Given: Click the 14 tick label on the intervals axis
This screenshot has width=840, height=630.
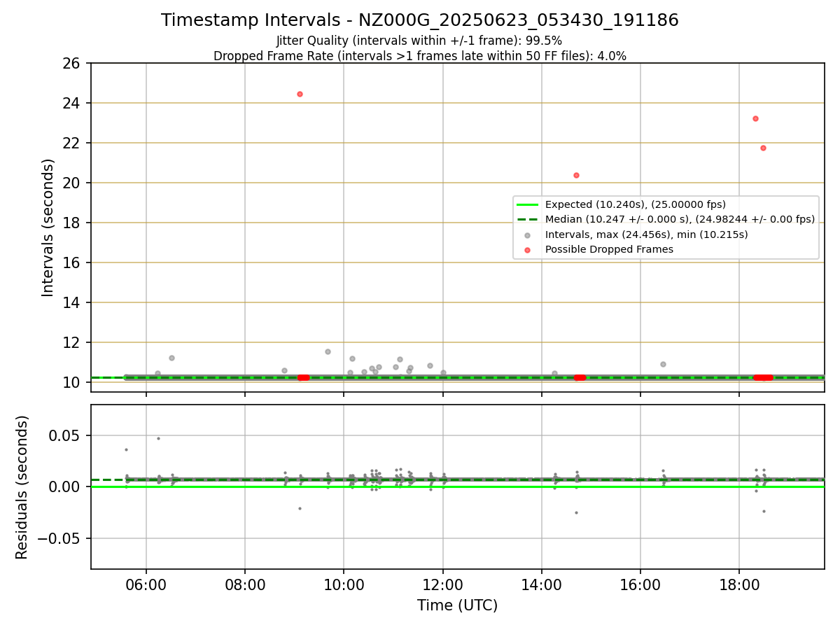Looking at the screenshot, I should point(73,302).
